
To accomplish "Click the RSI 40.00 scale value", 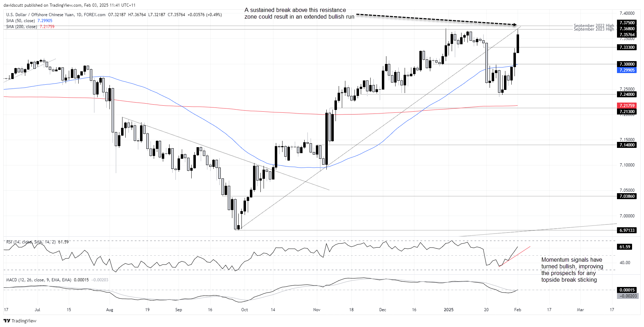I will pos(625,263).
